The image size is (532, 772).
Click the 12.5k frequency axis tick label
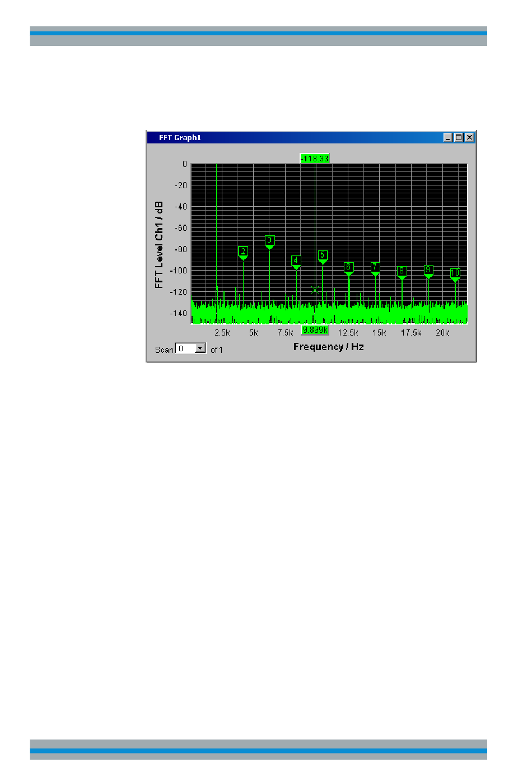point(348,333)
